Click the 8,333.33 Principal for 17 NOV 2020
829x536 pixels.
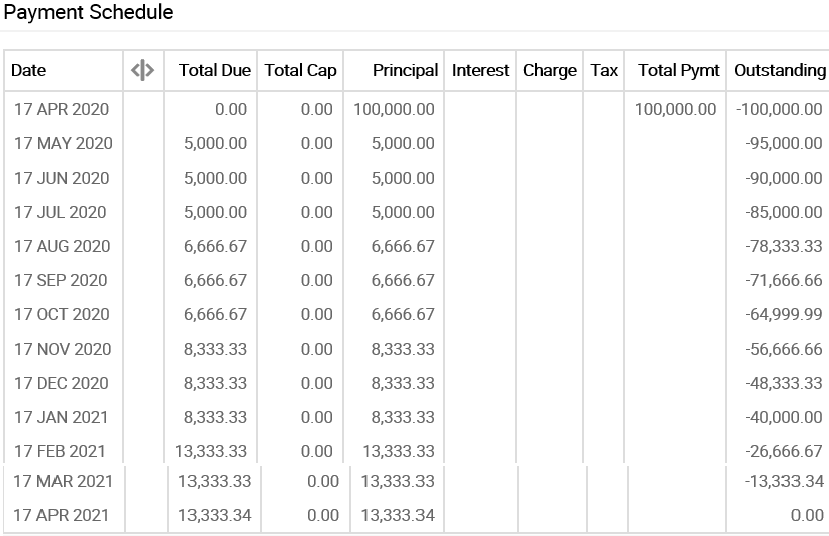[x=403, y=349]
